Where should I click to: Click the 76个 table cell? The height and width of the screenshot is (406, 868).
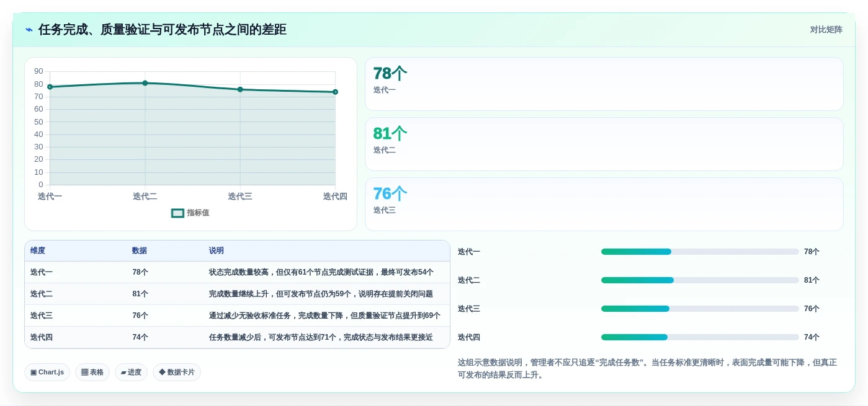click(x=140, y=316)
